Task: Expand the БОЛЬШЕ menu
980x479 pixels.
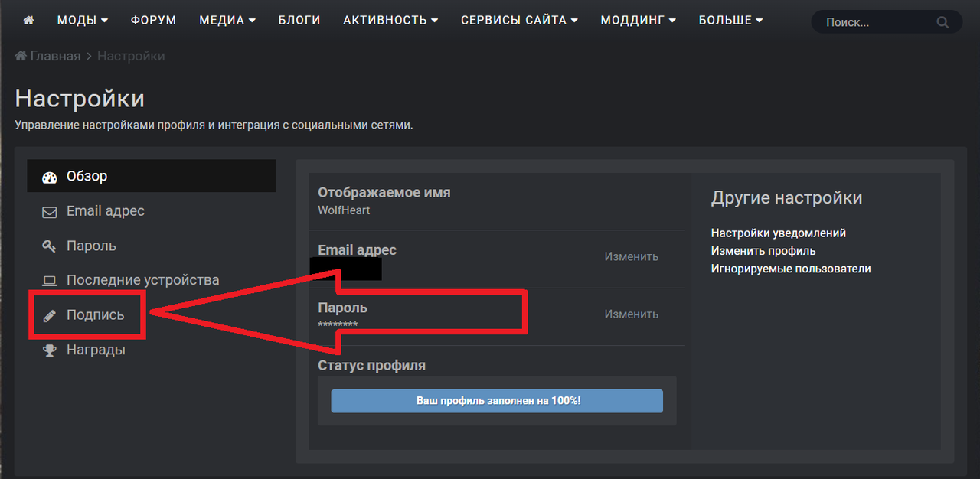Action: tap(731, 21)
